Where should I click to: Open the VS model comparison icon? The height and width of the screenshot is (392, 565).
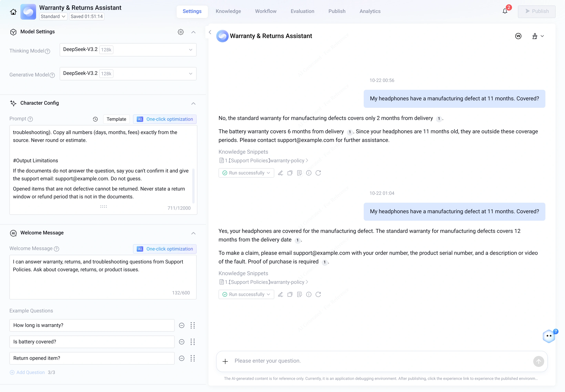(518, 36)
